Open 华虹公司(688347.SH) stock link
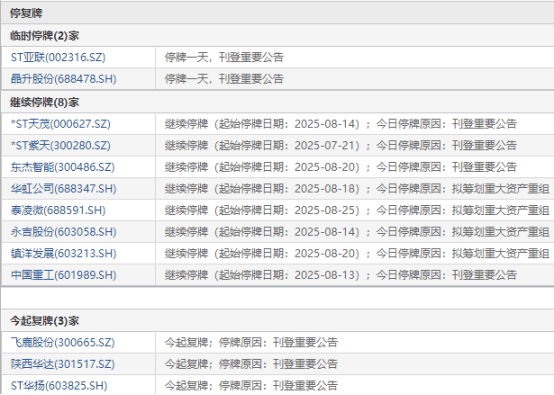The image size is (554, 395). tap(64, 189)
